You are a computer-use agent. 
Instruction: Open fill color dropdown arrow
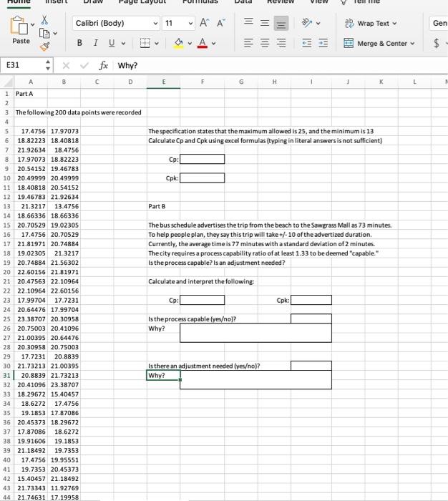(190, 43)
